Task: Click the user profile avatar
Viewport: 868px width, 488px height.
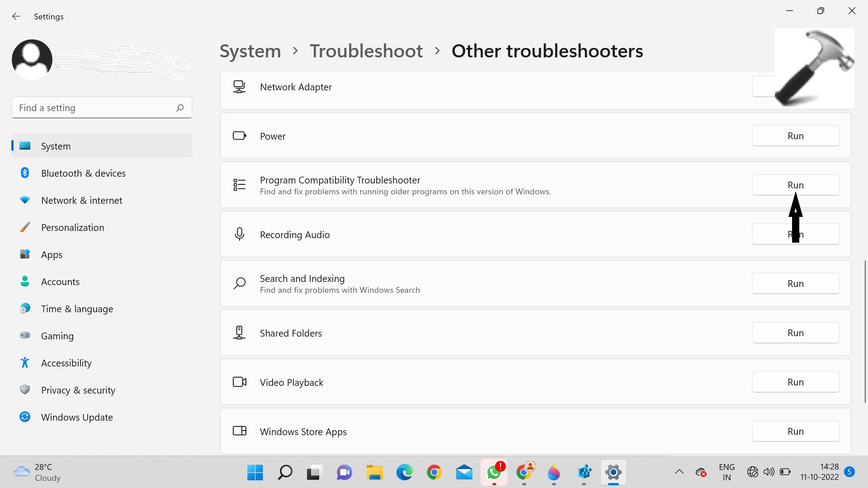Action: [x=32, y=59]
